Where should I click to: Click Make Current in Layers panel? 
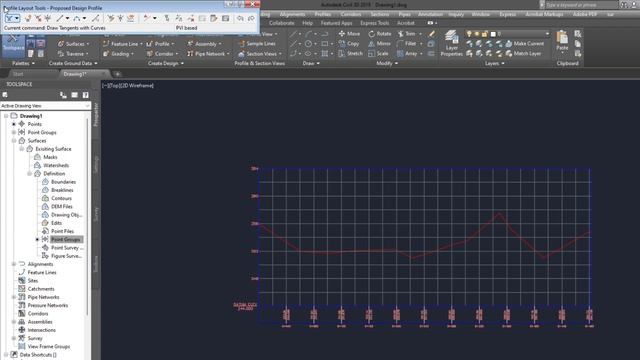tap(525, 44)
